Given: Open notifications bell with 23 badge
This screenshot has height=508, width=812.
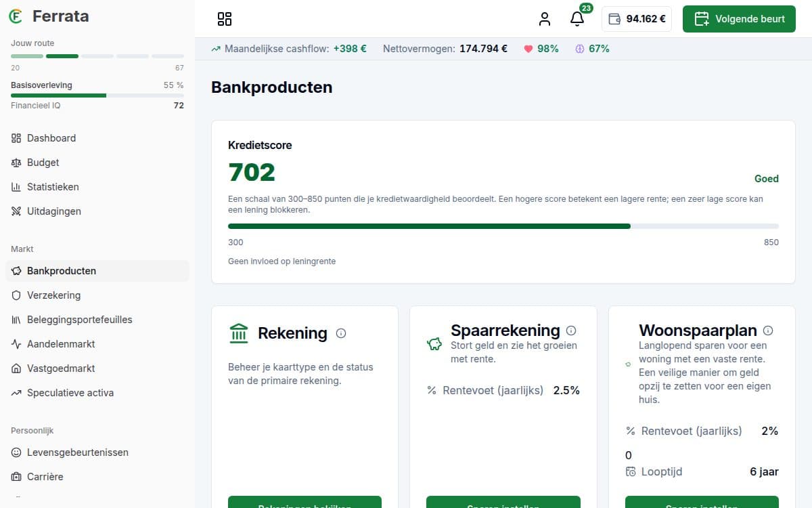Looking at the screenshot, I should point(577,19).
